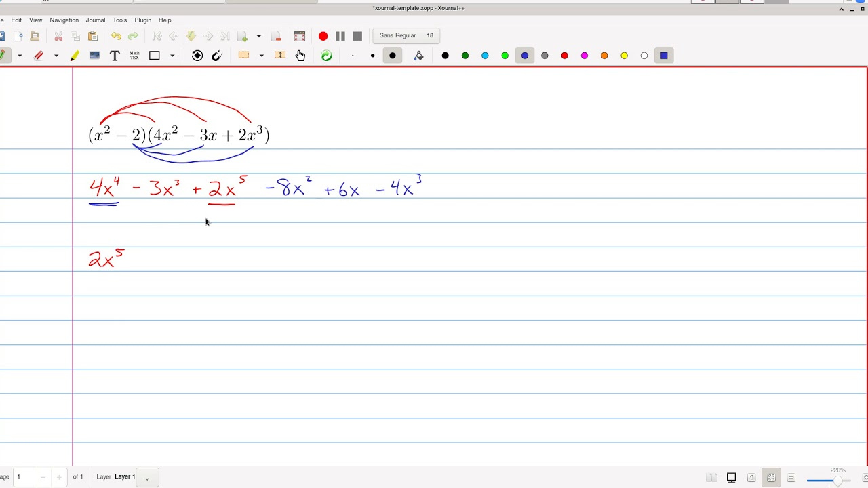The height and width of the screenshot is (488, 868).
Task: Open the Help menu
Action: (x=165, y=20)
